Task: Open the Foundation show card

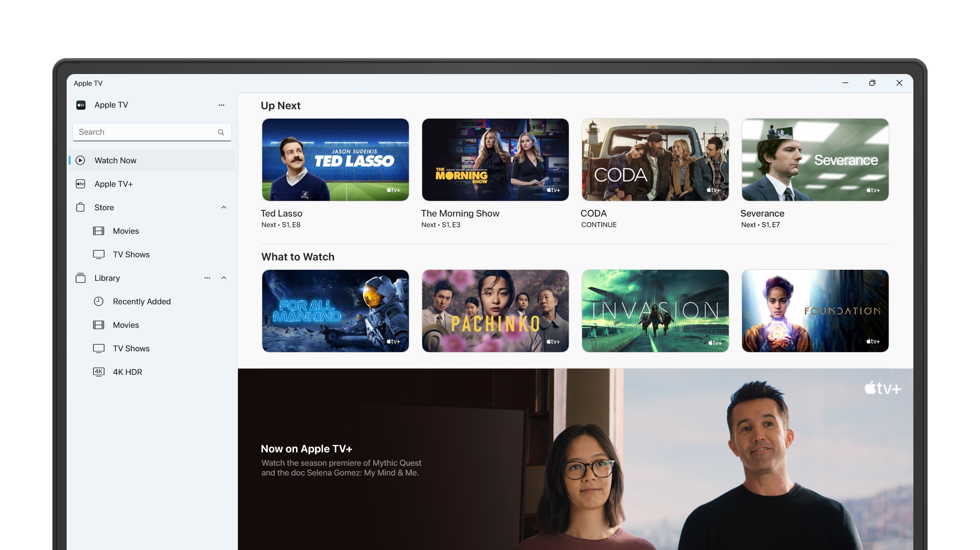Action: pyautogui.click(x=815, y=311)
